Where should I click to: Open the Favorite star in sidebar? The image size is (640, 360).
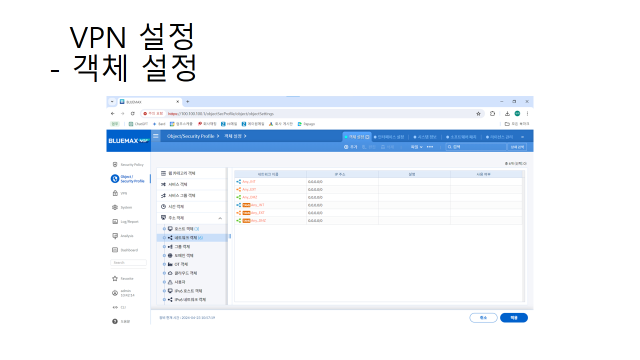pyautogui.click(x=115, y=278)
